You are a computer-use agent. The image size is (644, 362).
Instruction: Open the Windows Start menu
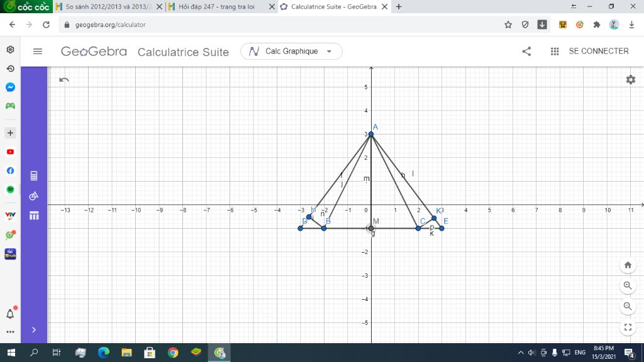tap(11, 353)
